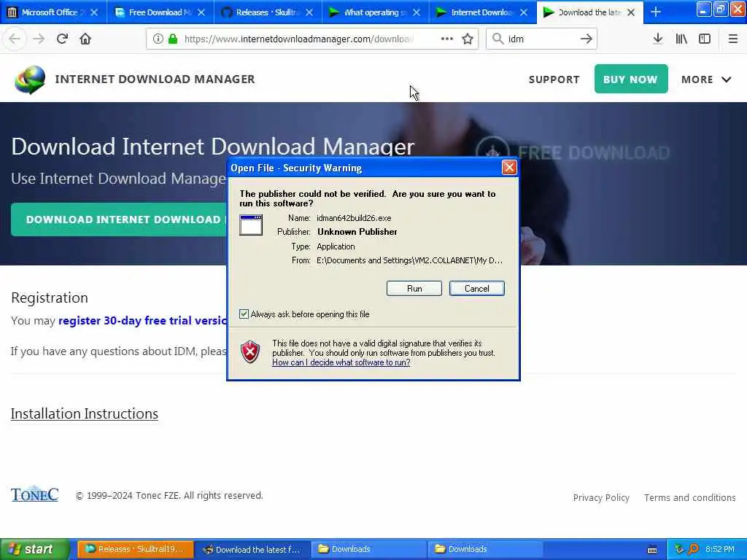Open the Firefox hamburger menu
Image resolution: width=747 pixels, height=560 pixels.
click(x=732, y=39)
